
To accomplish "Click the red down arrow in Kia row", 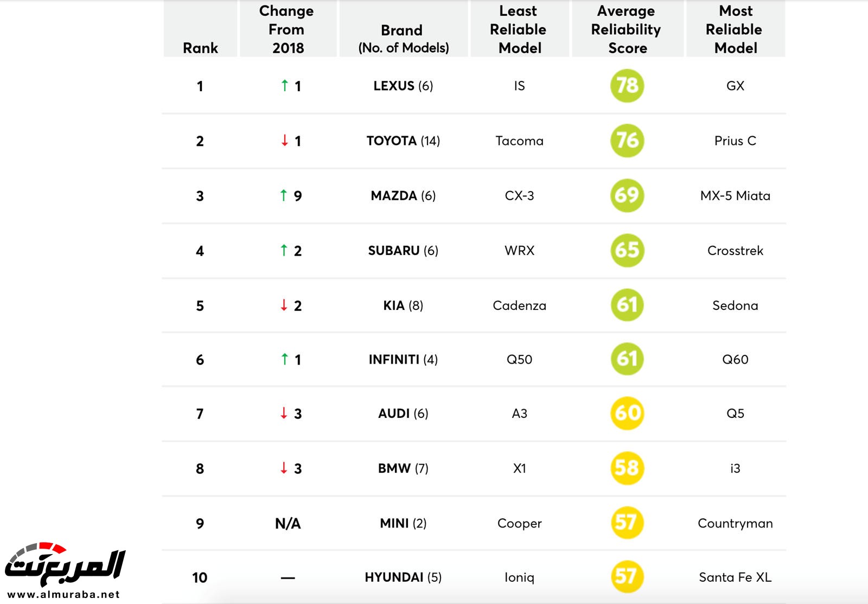I will [x=284, y=305].
